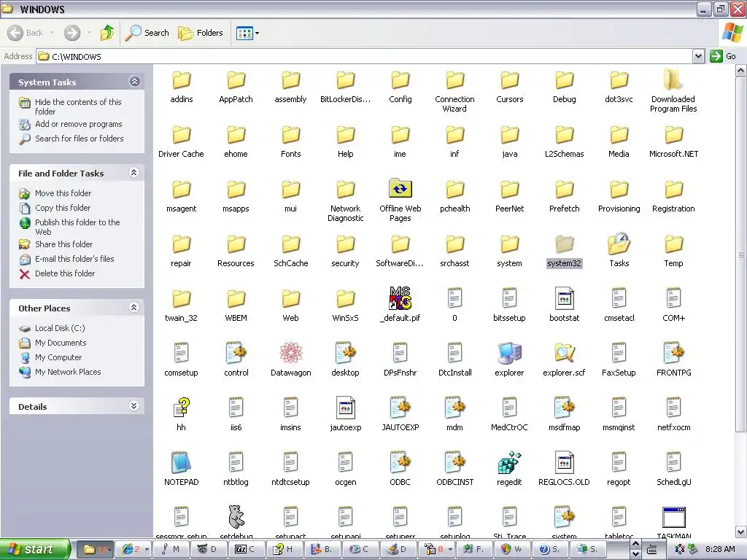
Task: Open the address bar dropdown
Action: pos(698,56)
